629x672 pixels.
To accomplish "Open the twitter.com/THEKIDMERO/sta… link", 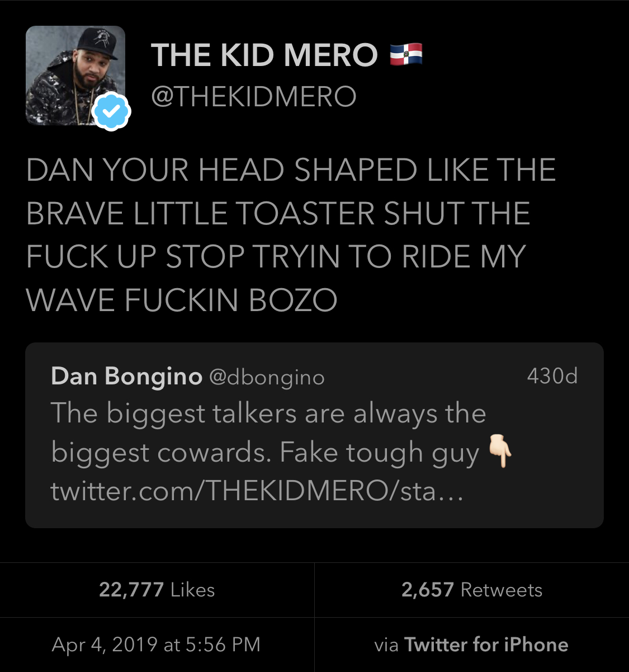I will [x=257, y=491].
